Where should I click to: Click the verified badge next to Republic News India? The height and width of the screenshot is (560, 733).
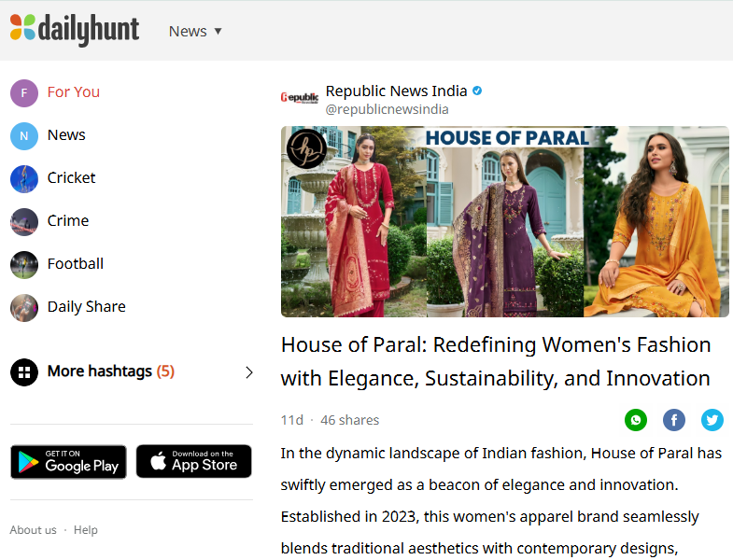pos(477,91)
